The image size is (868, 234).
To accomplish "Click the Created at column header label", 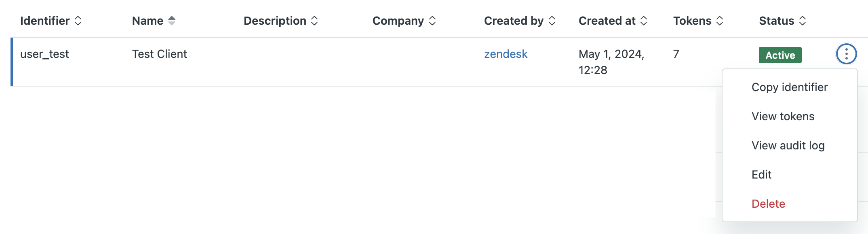I will click(x=607, y=21).
